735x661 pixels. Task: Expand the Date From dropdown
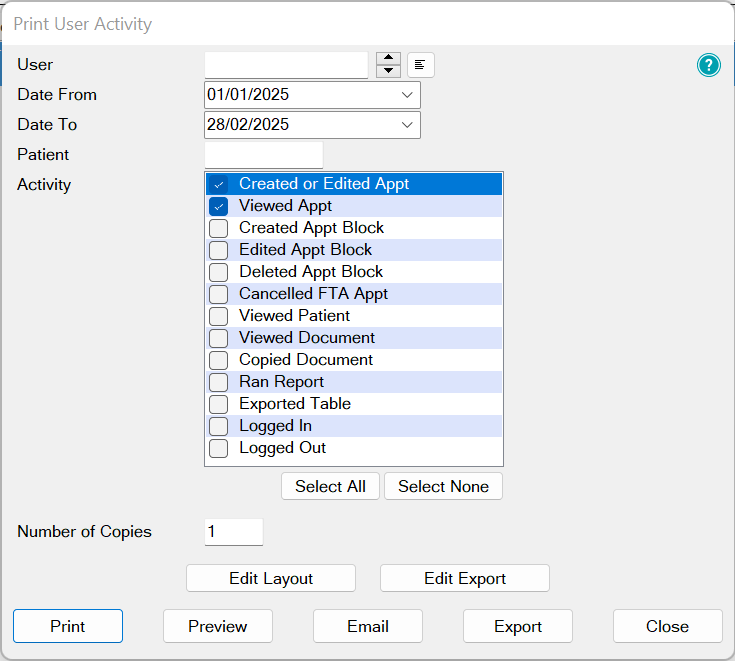(x=407, y=95)
